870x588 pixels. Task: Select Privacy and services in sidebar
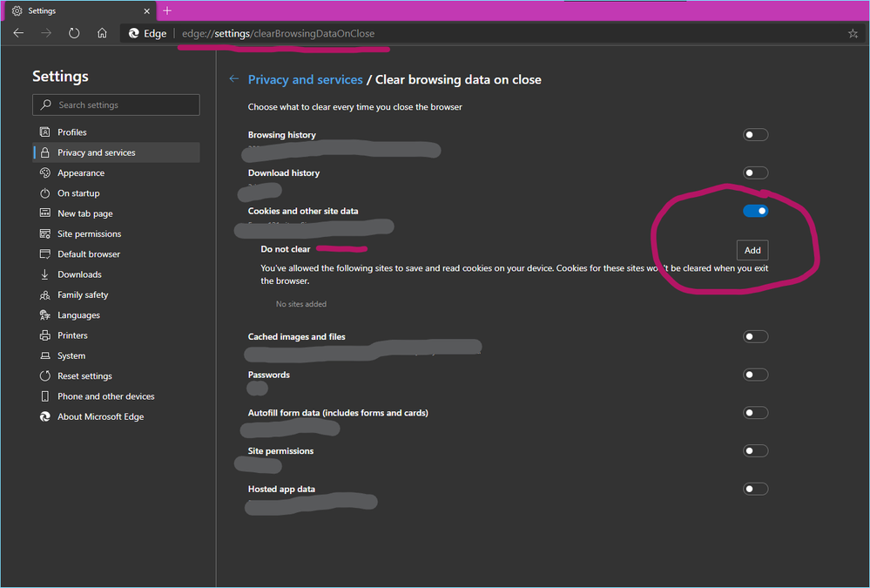(117, 152)
